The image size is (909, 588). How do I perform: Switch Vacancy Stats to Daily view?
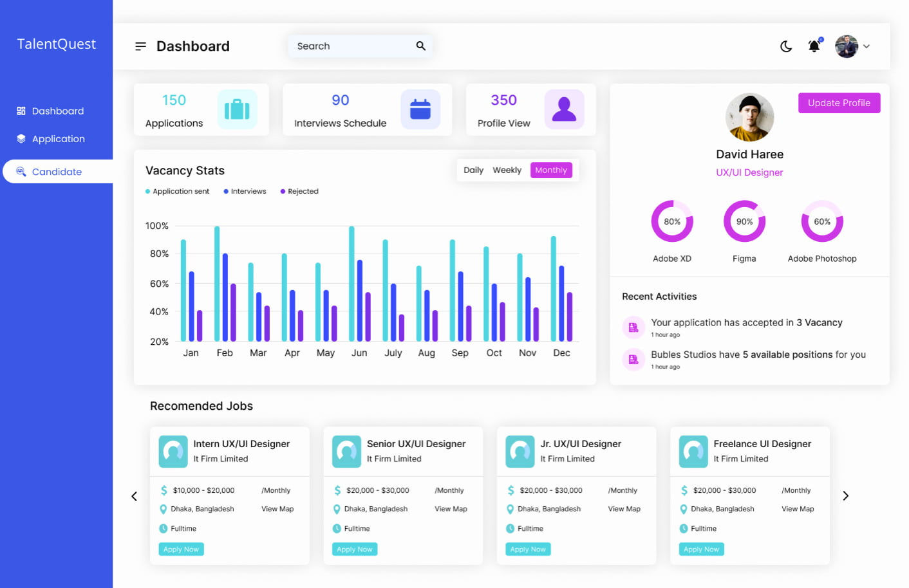473,170
